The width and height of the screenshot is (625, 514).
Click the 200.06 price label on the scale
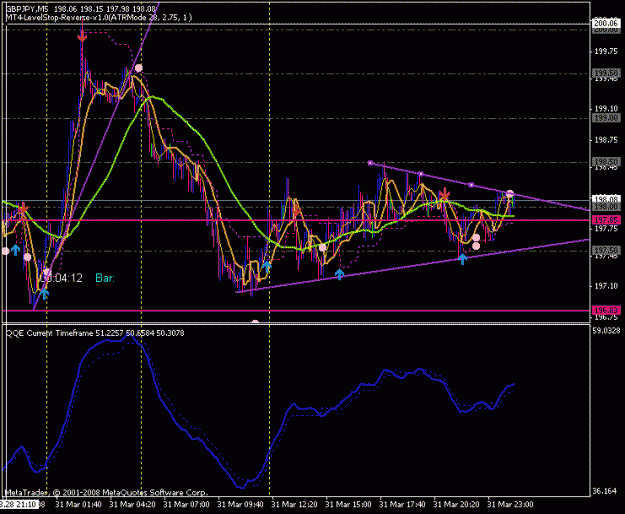(606, 24)
